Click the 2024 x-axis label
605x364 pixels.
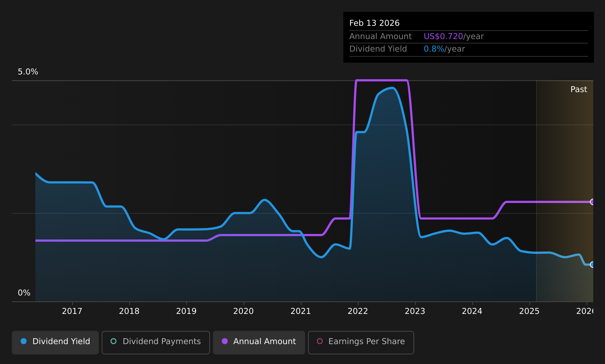tap(472, 311)
